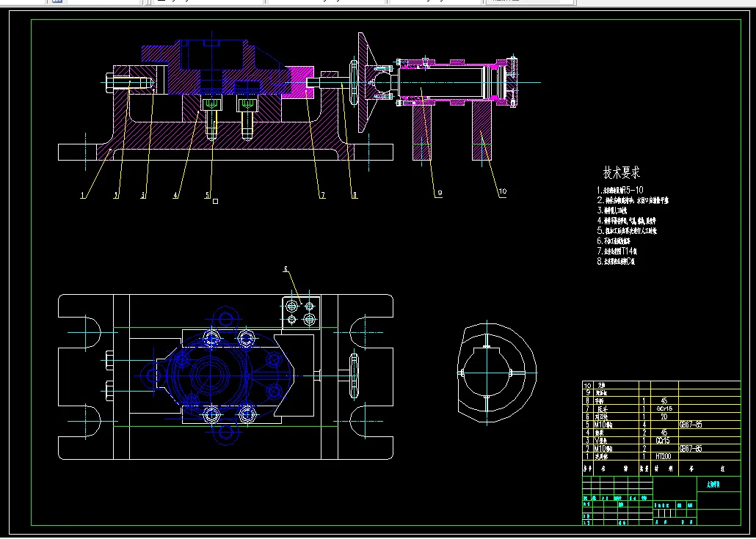Click balloon number 4 label

(176, 195)
